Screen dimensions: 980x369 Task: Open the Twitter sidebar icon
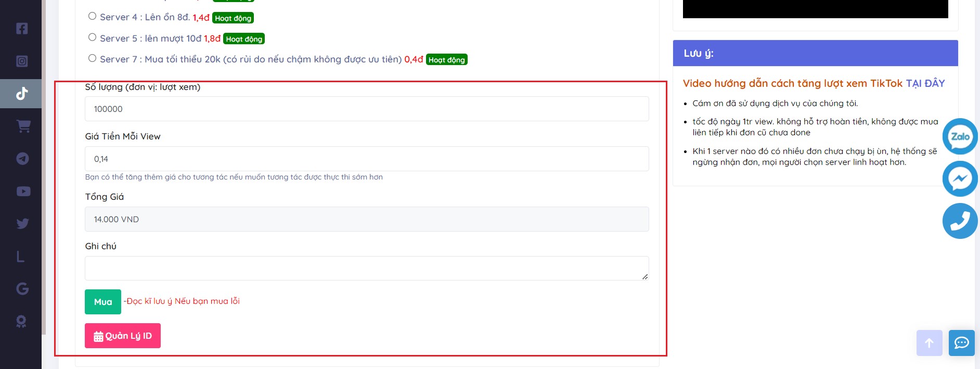22,224
